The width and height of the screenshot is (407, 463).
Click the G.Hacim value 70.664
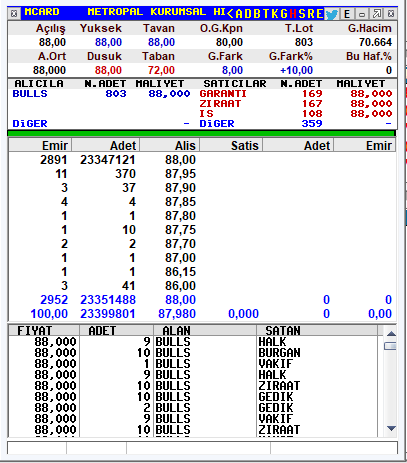pos(375,42)
